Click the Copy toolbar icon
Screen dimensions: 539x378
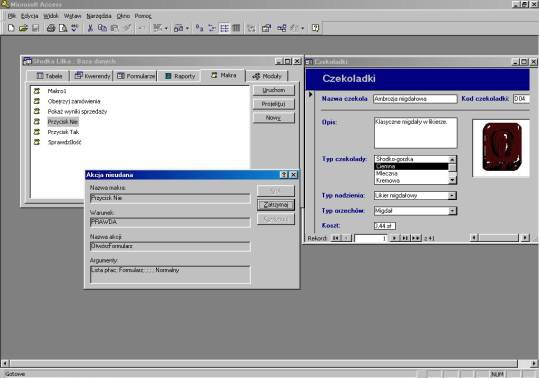click(x=102, y=28)
